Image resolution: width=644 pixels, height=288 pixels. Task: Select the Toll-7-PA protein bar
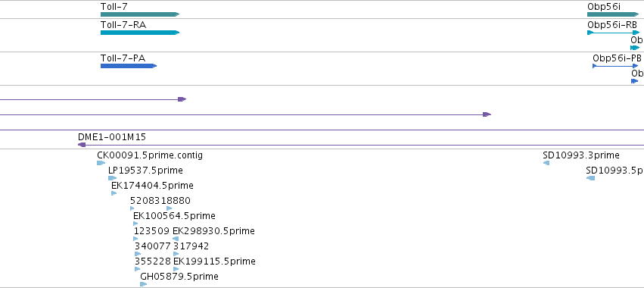129,66
